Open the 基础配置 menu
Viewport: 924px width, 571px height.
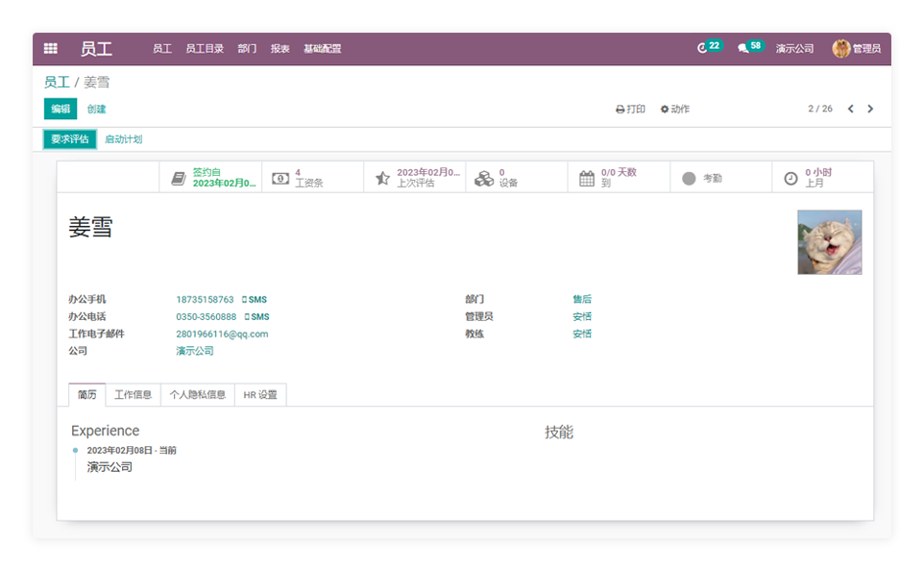[x=322, y=49]
